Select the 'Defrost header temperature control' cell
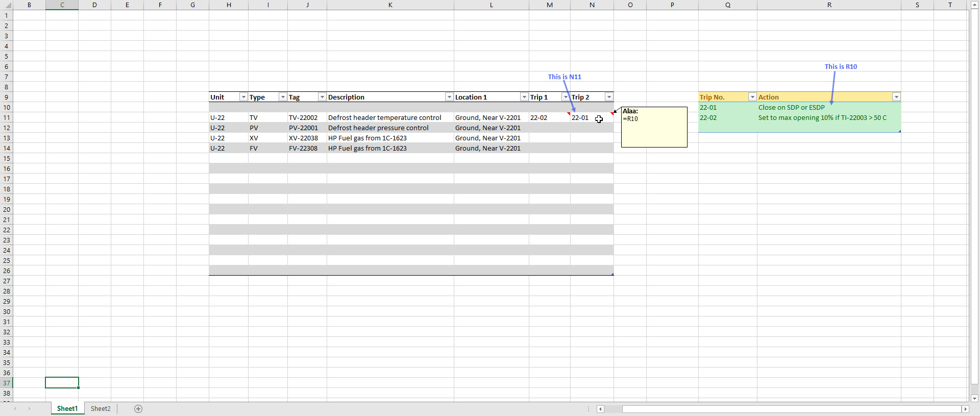The image size is (980, 416). (390, 117)
